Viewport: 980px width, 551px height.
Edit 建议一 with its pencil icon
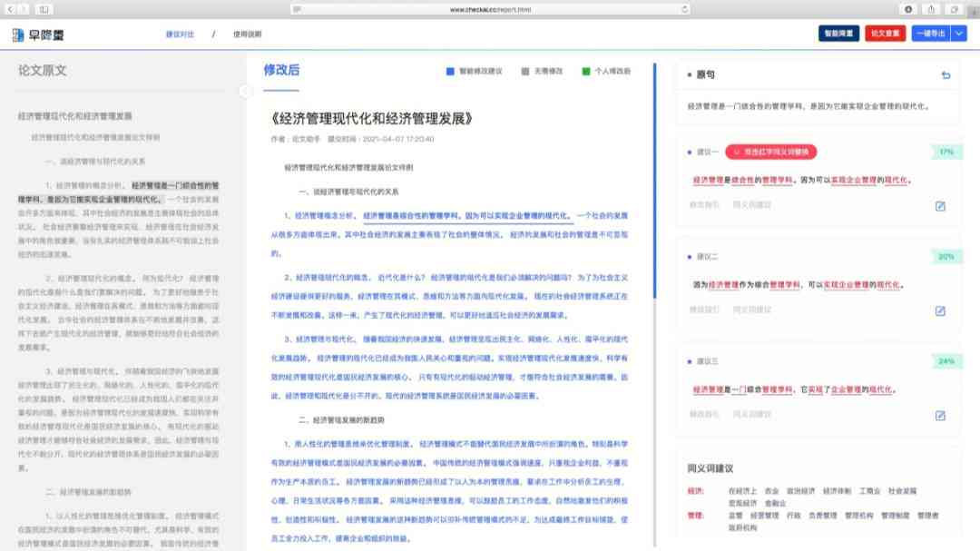[x=940, y=206]
